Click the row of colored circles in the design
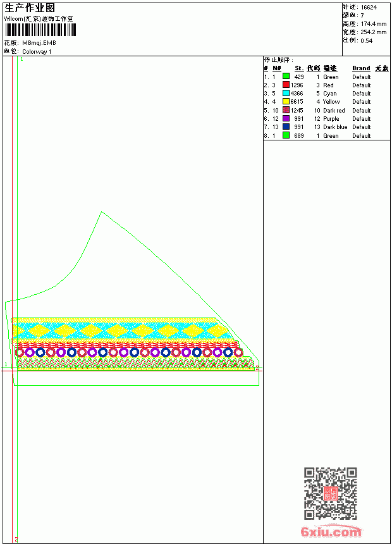 coord(129,352)
